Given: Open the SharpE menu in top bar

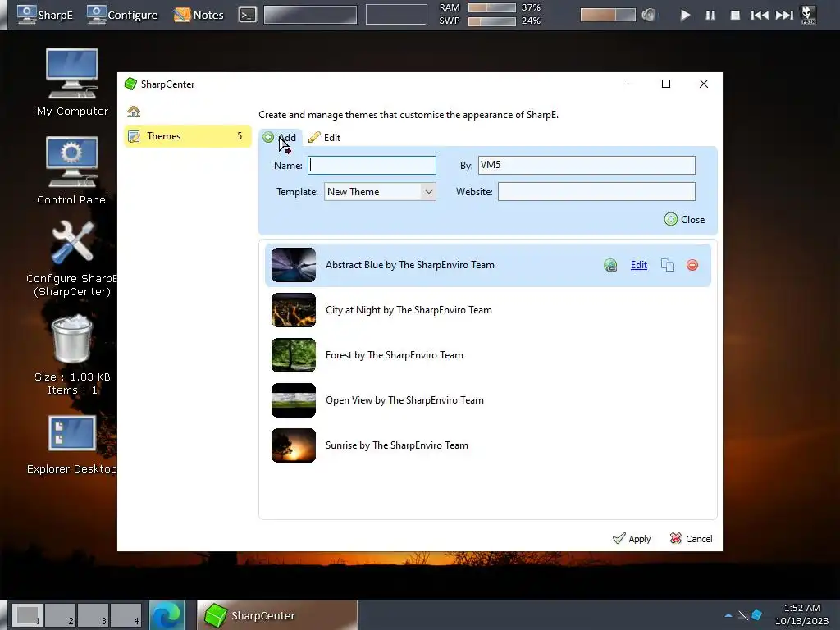Looking at the screenshot, I should [x=45, y=15].
